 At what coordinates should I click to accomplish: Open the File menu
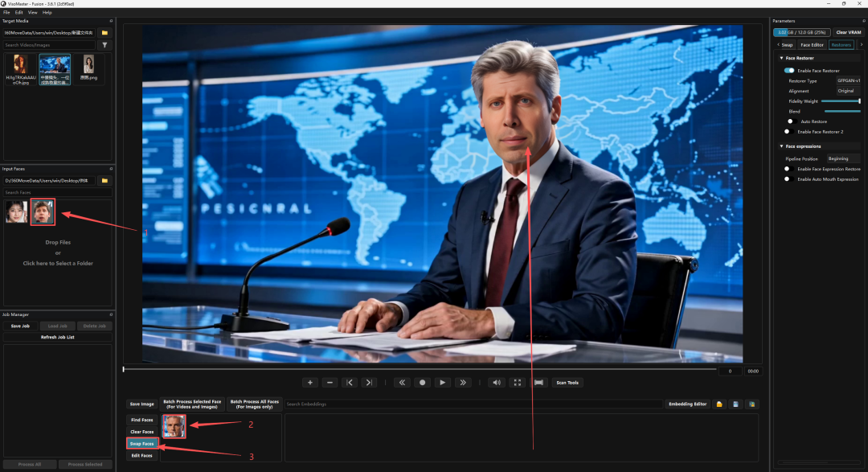[6, 12]
